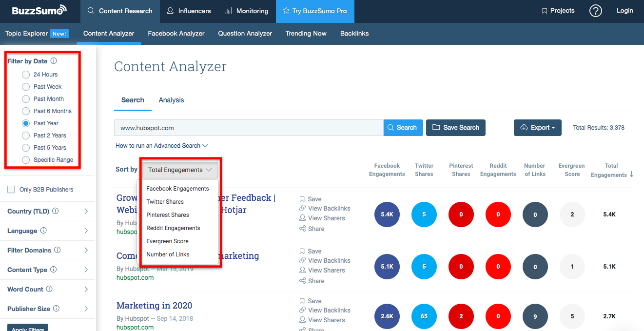644x331 pixels.
Task: Click the Evergreen Score 5 circle
Action: pyautogui.click(x=572, y=316)
